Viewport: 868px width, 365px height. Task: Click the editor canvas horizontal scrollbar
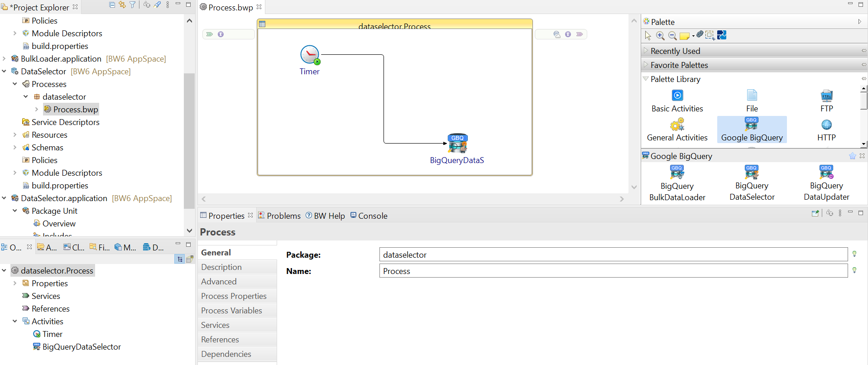click(412, 199)
